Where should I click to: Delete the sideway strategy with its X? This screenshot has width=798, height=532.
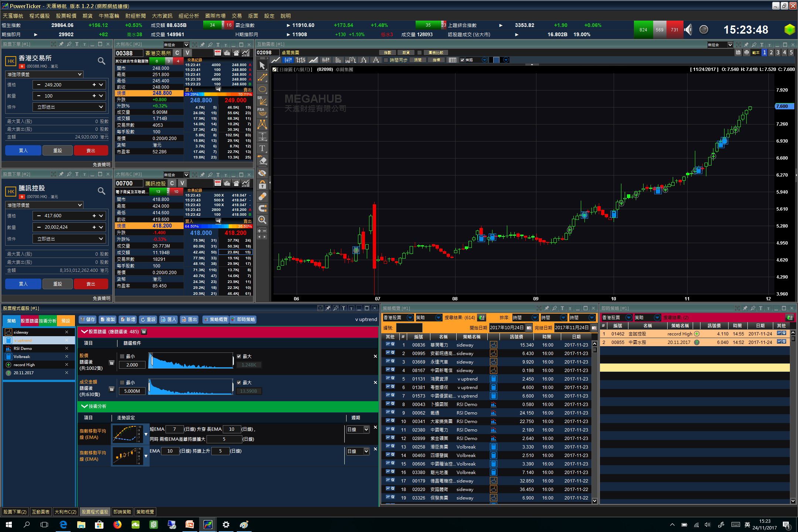click(x=66, y=332)
